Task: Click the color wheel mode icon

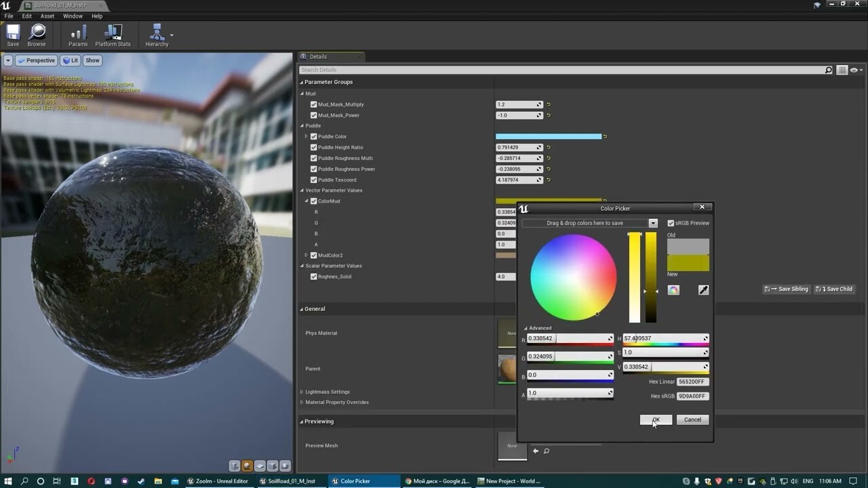Action: (x=673, y=290)
